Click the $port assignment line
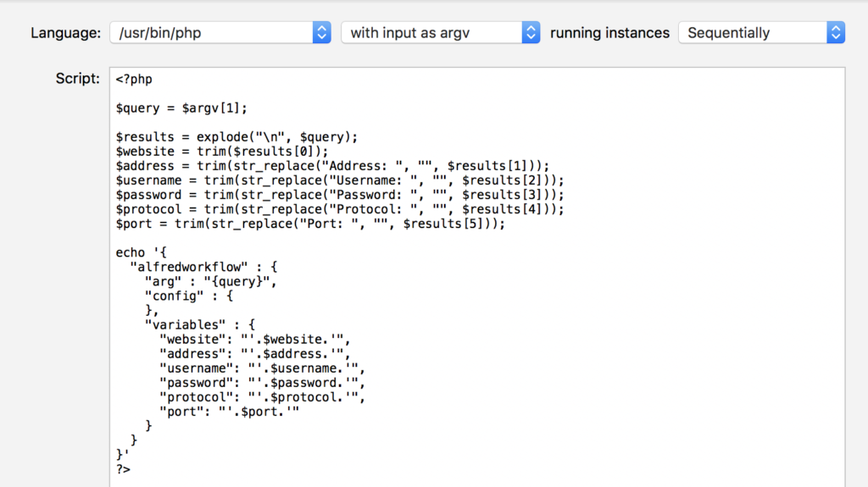 (310, 224)
